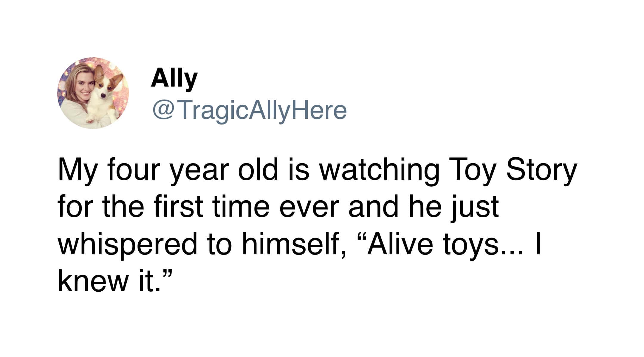Open the display name "Ally"
644x357 pixels.
174,79
